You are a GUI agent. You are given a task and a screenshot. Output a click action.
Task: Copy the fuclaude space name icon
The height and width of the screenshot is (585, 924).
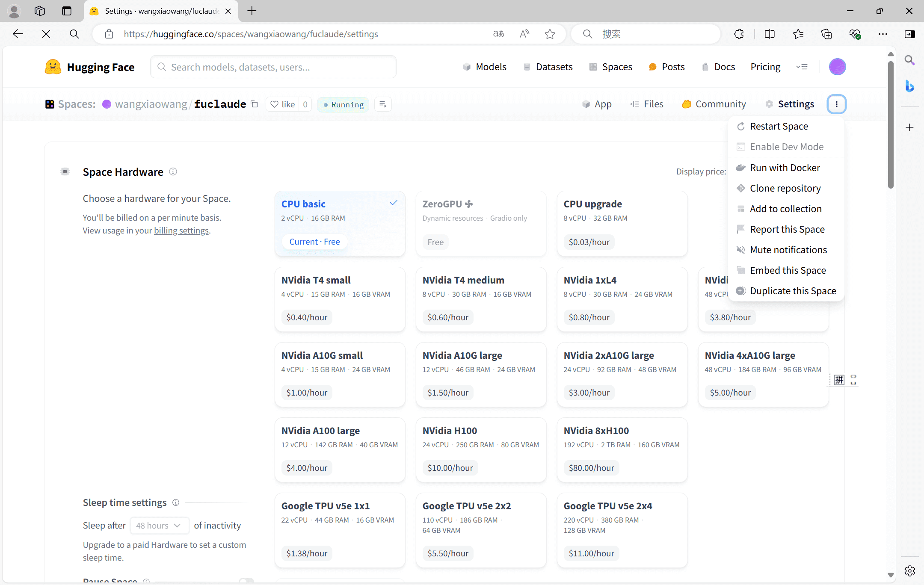[255, 104]
